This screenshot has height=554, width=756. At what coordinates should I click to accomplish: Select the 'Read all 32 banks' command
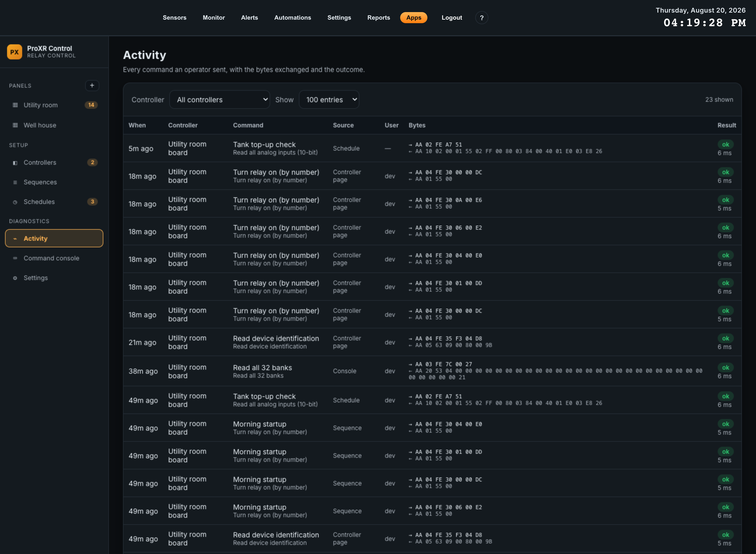[x=262, y=368]
